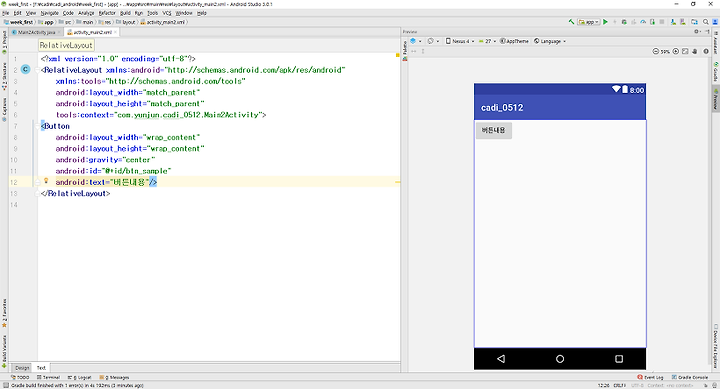Collapse the Button tag fold marker
This screenshot has height=389, width=720.
[x=38, y=126]
